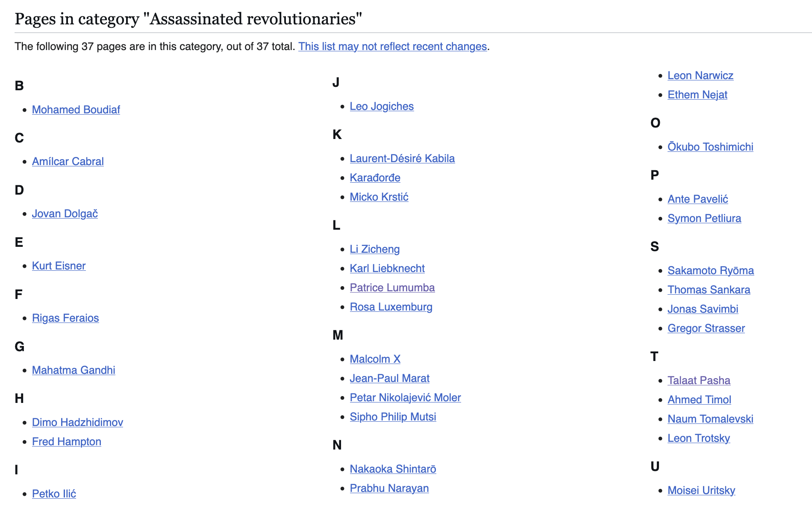Open the Mohamed Boudiaf page link
Viewport: 812px width, 509px height.
coord(76,110)
